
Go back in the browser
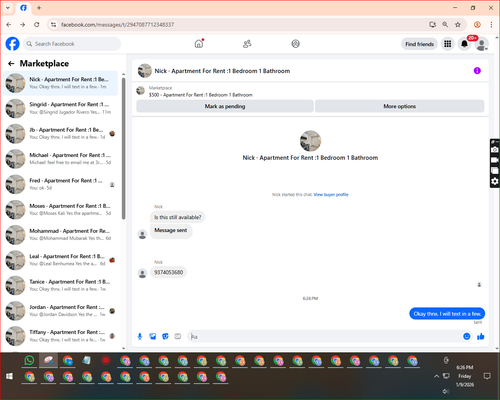(9, 24)
